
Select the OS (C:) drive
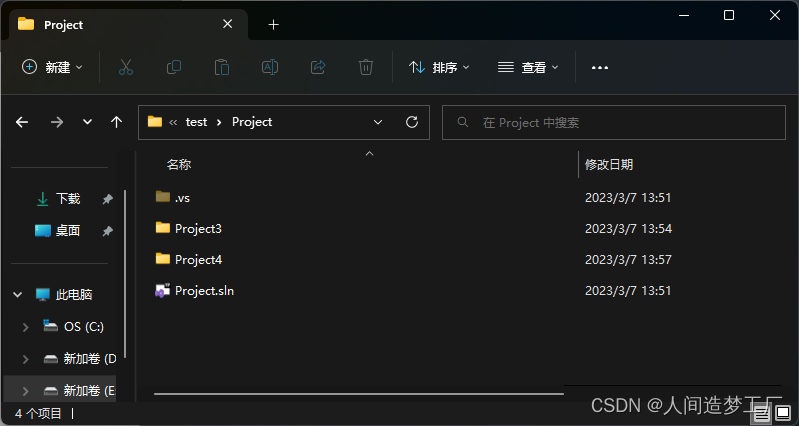(x=84, y=327)
